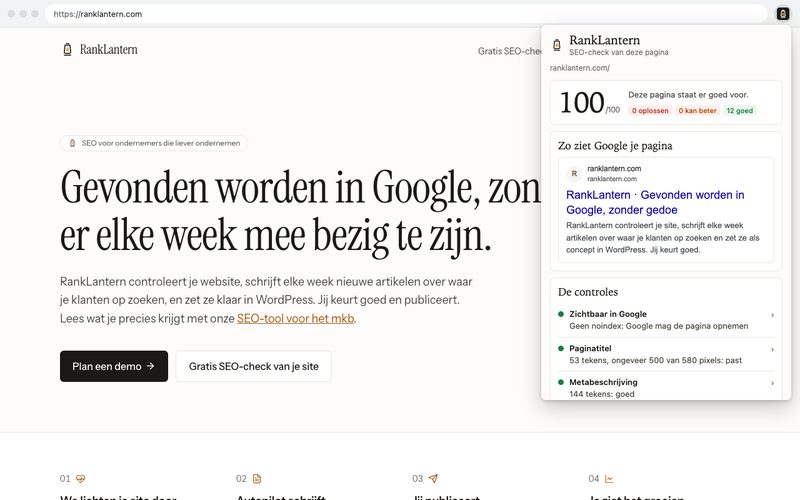Click the green status dot beside Paginatitel
This screenshot has width=800, height=500.
coord(561,348)
